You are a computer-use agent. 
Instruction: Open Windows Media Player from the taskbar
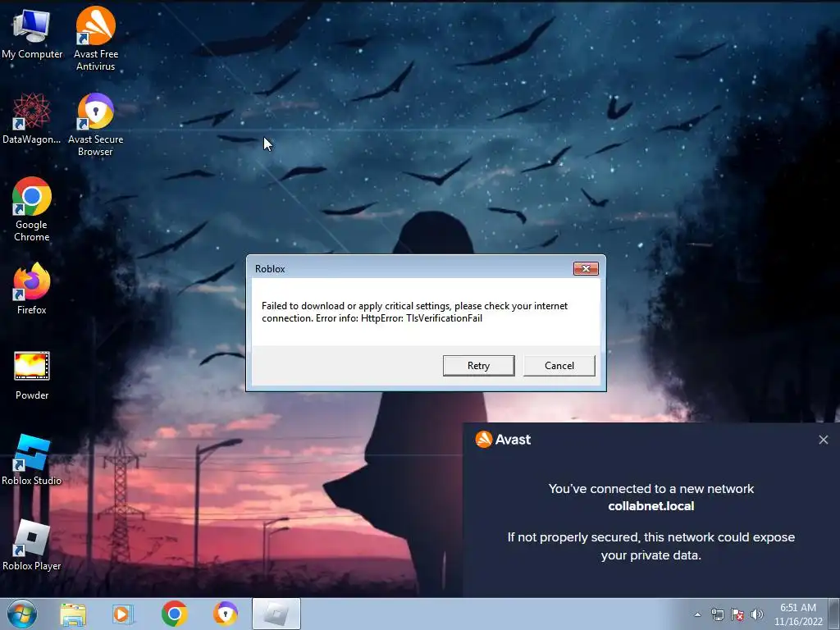[123, 614]
